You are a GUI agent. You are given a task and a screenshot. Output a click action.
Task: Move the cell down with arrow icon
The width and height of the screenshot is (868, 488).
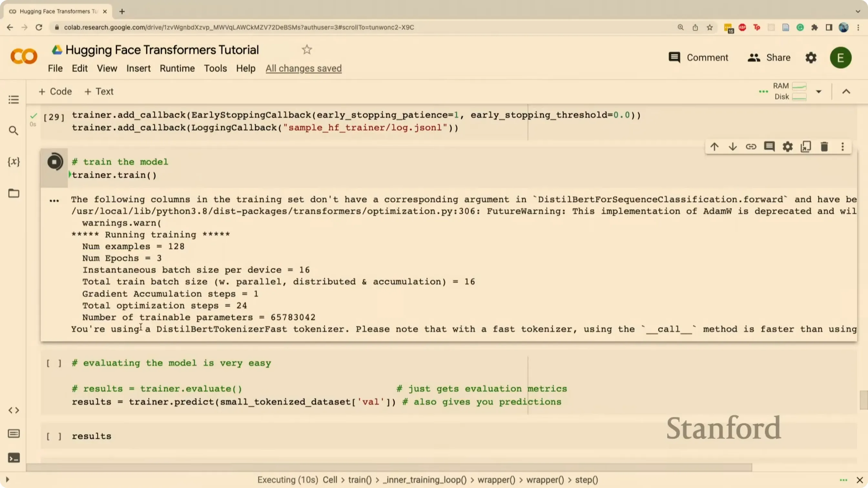733,147
